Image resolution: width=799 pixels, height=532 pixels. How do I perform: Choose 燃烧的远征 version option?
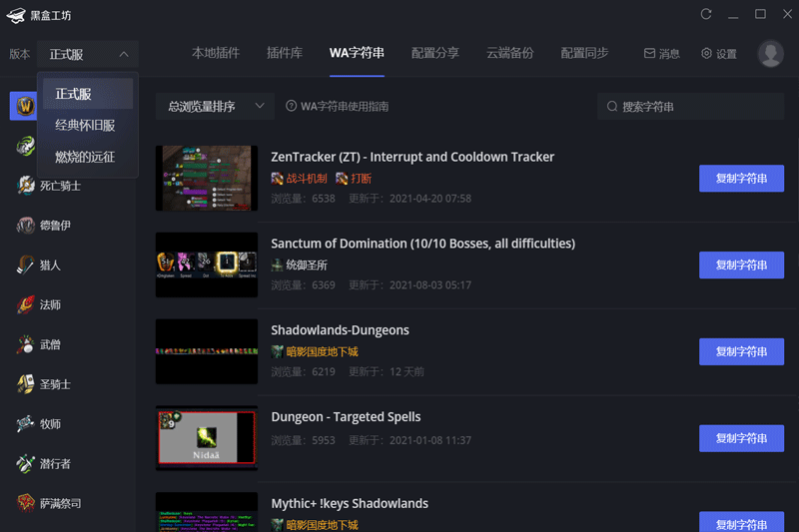(x=85, y=157)
